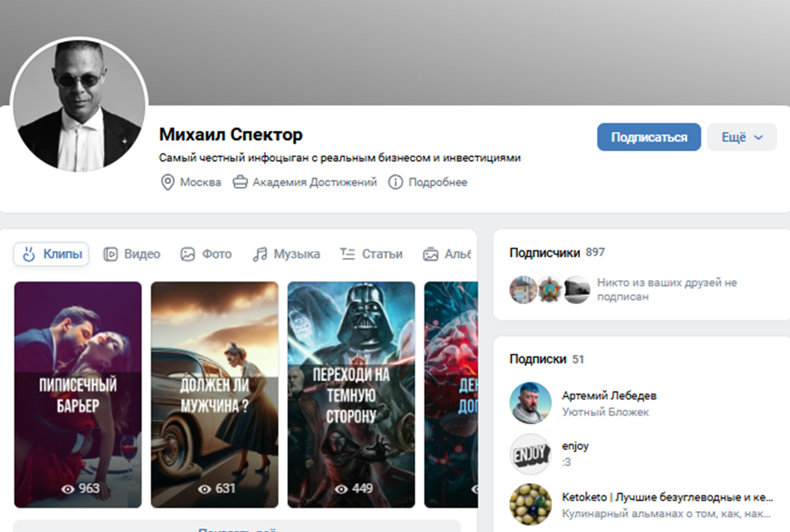Screen dimensions: 790x532
Task: Open Артемий Лебедев's profile link
Action: pyautogui.click(x=608, y=397)
